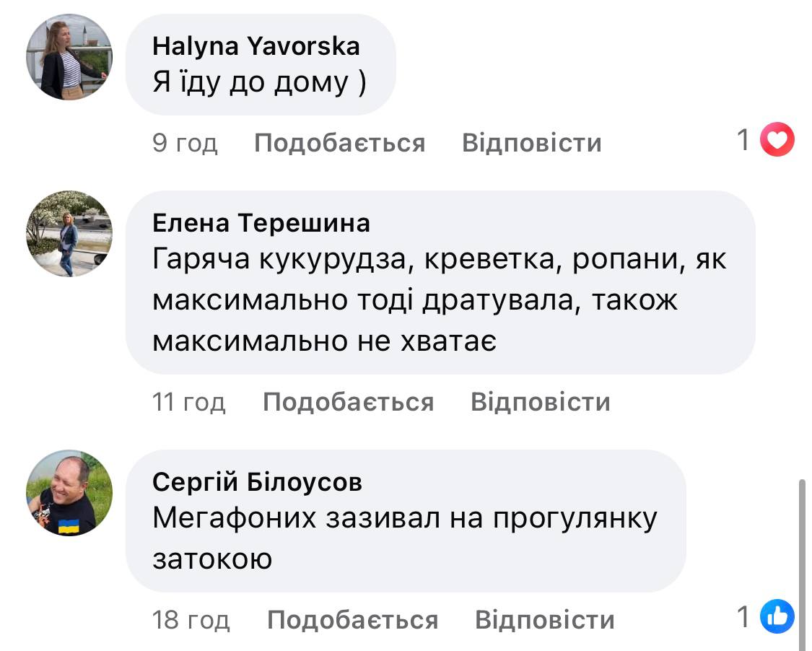Reply to Сергій Білоусов's comment
The height and width of the screenshot is (651, 812).
[x=544, y=620]
